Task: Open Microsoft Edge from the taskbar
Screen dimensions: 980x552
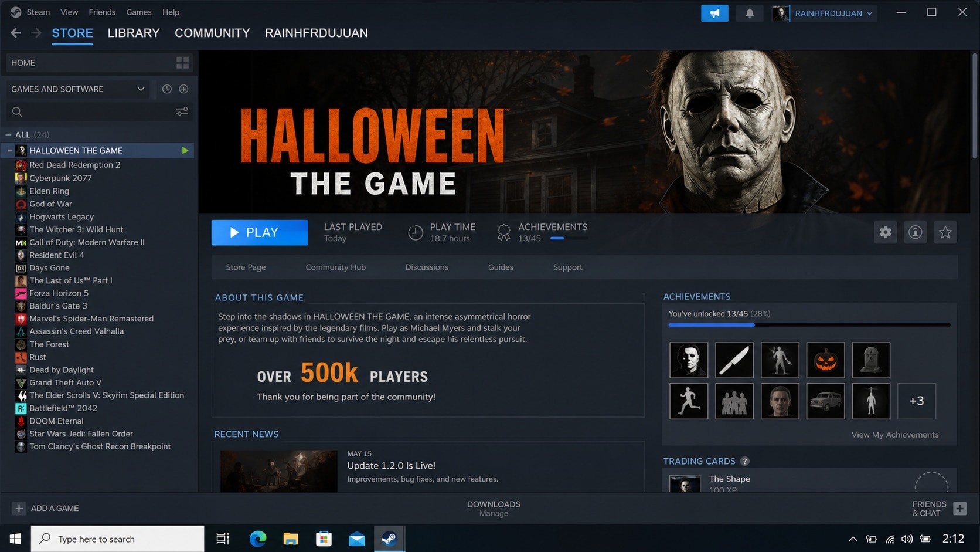Action: (258, 539)
